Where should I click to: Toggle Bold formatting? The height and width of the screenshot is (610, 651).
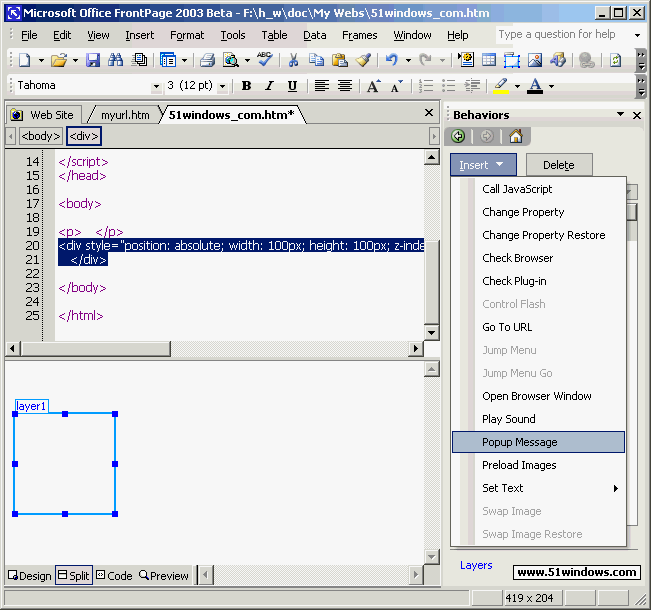(x=246, y=86)
